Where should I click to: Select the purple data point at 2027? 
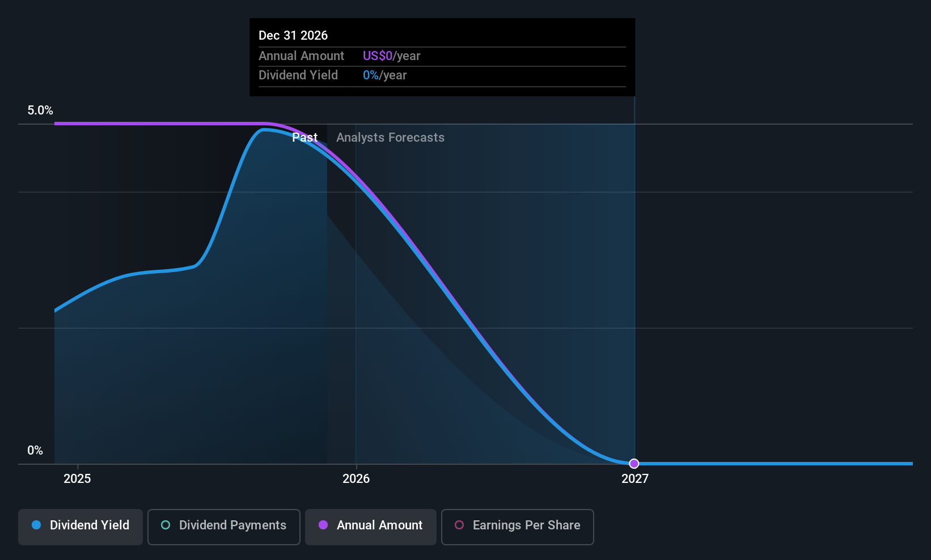tap(634, 464)
